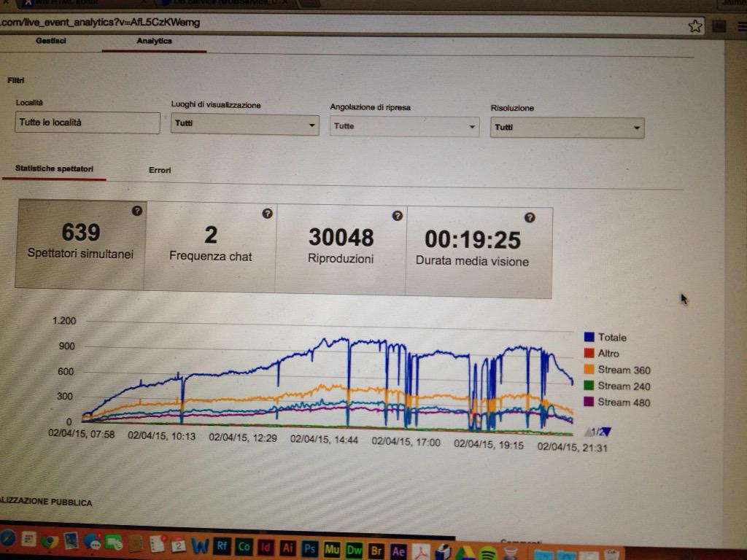Launch Adobe Edge Code (Co) from the dock
Image resolution: width=747 pixels, height=560 pixels.
tap(244, 547)
